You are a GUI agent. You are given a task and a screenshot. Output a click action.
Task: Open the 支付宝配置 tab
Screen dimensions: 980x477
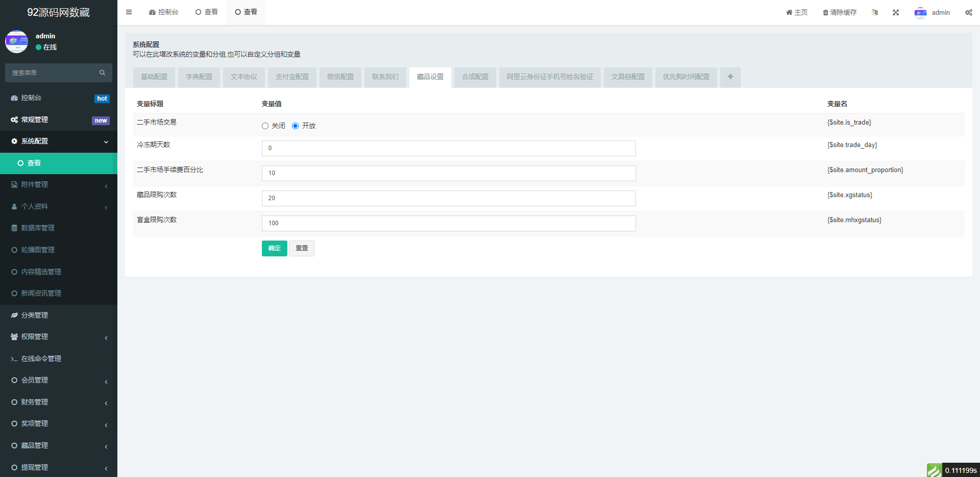point(292,77)
